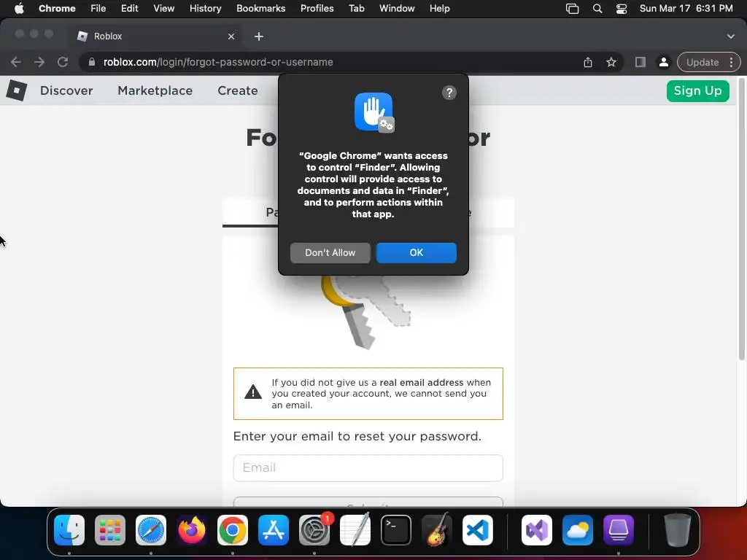The height and width of the screenshot is (560, 747).
Task: Open the Weather app from the Dock
Action: tap(578, 530)
